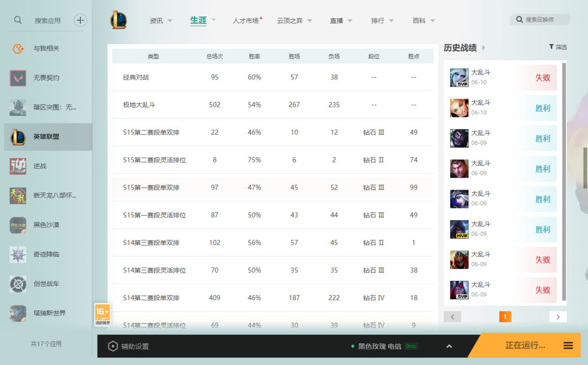The height and width of the screenshot is (365, 588).
Task: Open the 创世战车 game icon
Action: point(18,284)
